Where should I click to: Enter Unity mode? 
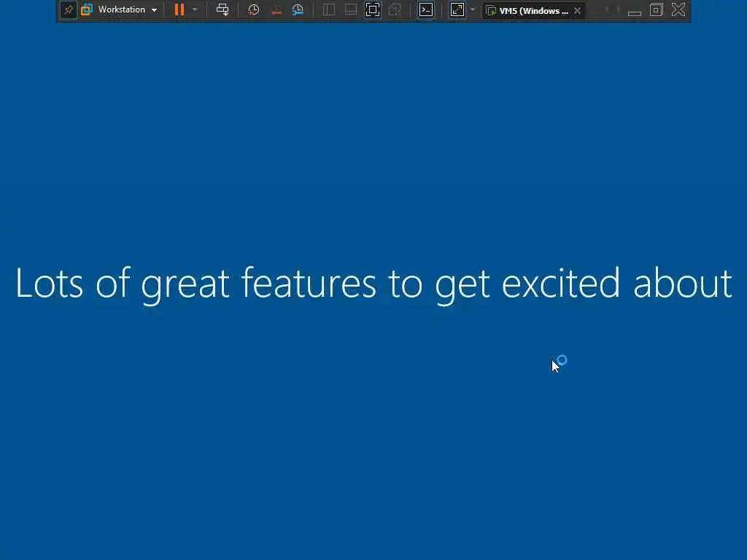pyautogui.click(x=395, y=9)
